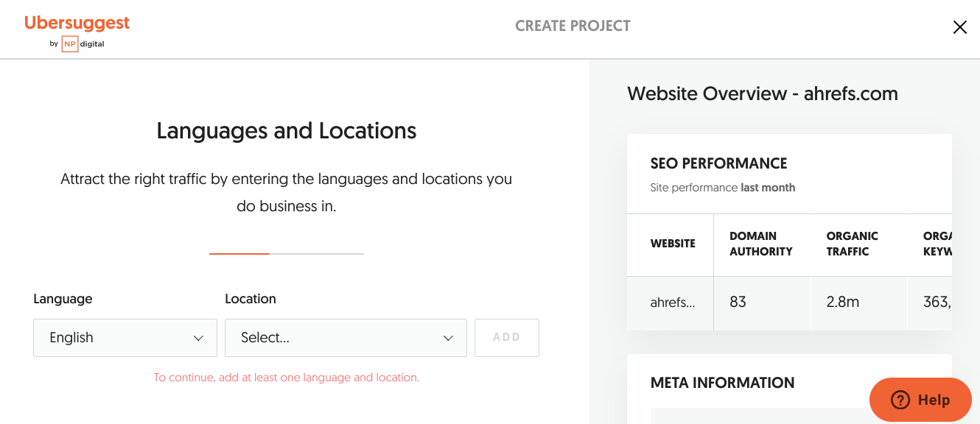This screenshot has width=980, height=424.
Task: Click the WEBSITE column header
Action: click(673, 244)
